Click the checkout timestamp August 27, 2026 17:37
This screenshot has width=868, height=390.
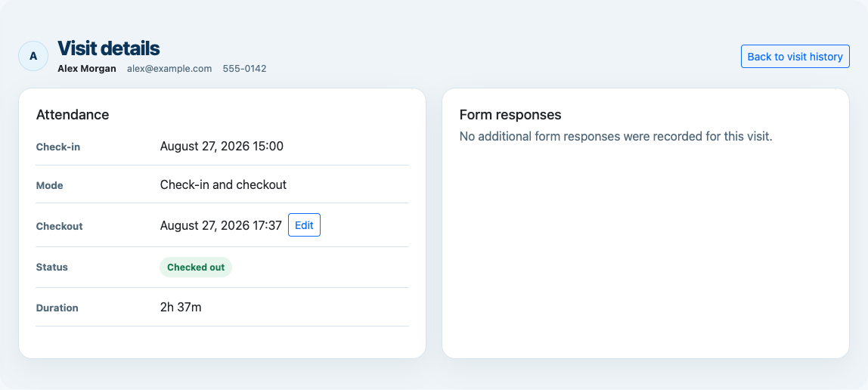(221, 225)
